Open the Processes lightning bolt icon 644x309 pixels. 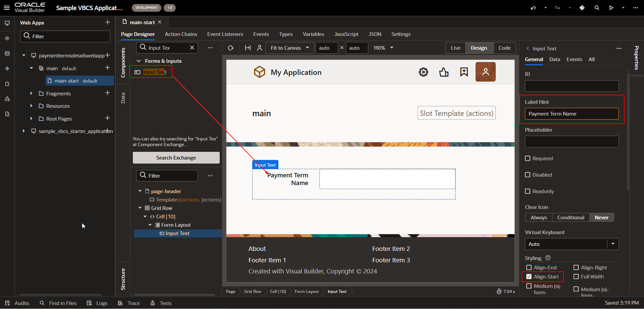7,69
